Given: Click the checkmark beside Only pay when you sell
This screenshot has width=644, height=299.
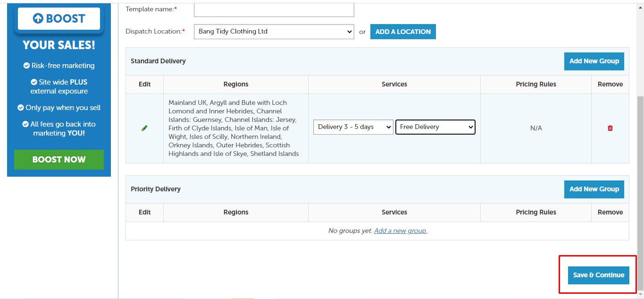Looking at the screenshot, I should 21,108.
